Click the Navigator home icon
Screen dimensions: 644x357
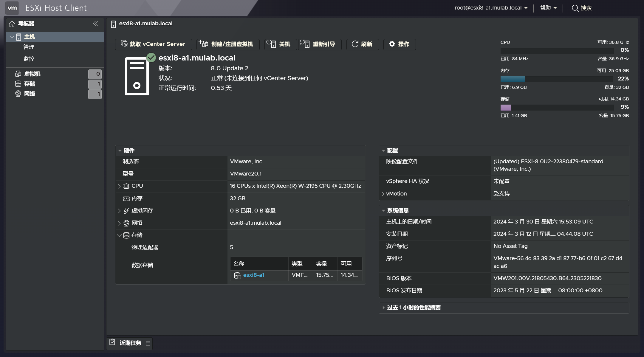coord(12,24)
